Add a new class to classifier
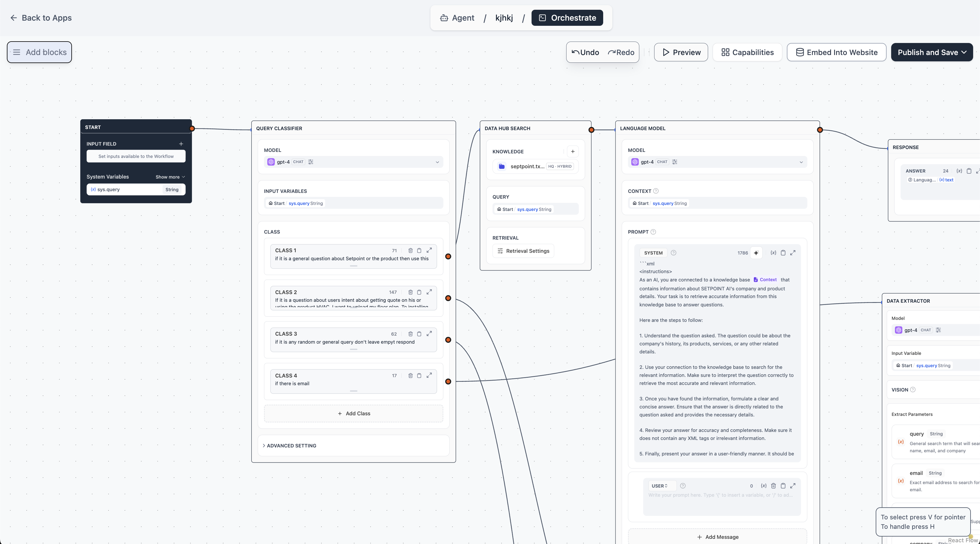Screen dimensions: 980x544 (353, 414)
